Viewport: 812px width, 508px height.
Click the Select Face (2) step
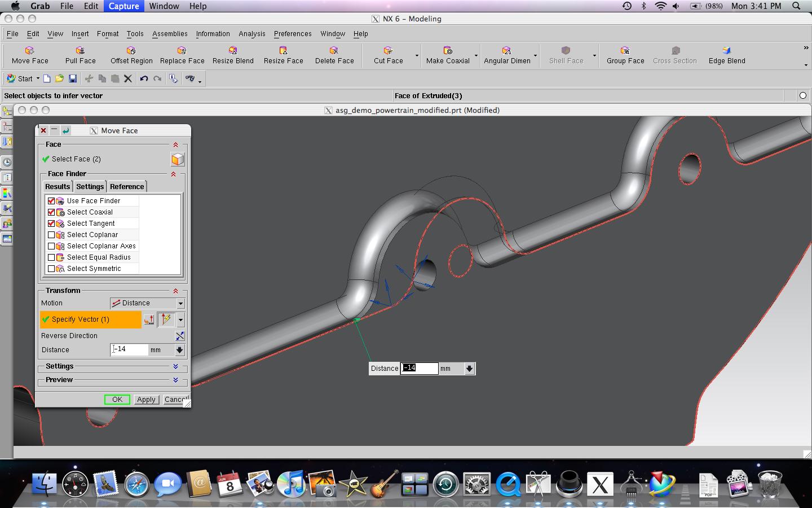click(76, 159)
